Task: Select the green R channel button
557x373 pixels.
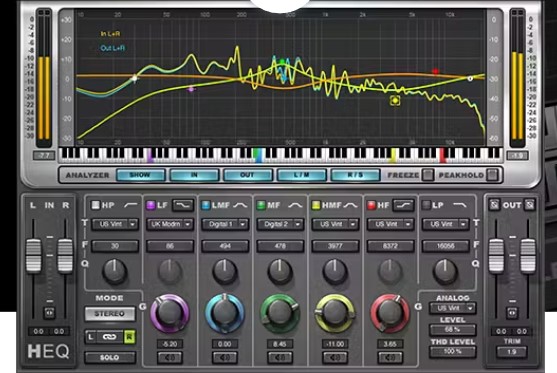Action: click(x=129, y=336)
